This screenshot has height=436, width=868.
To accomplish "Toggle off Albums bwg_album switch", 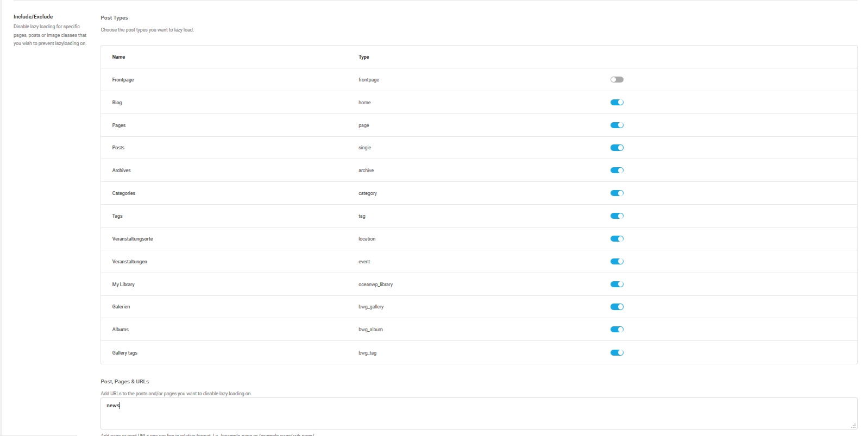I will coord(617,330).
